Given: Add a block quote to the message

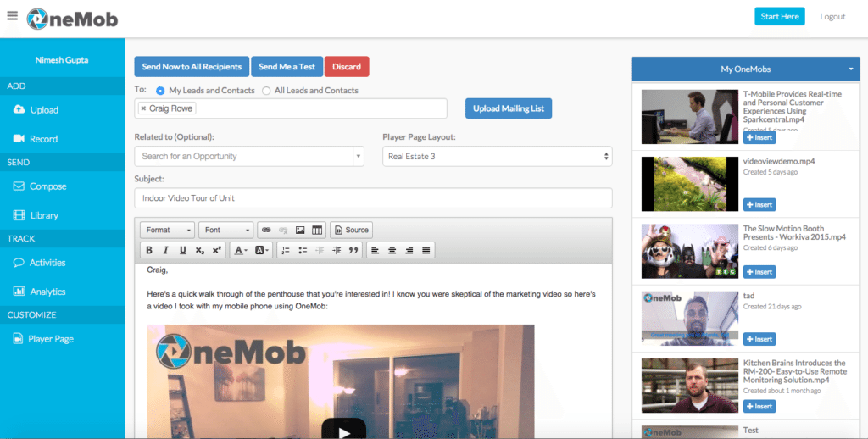Looking at the screenshot, I should [x=353, y=250].
